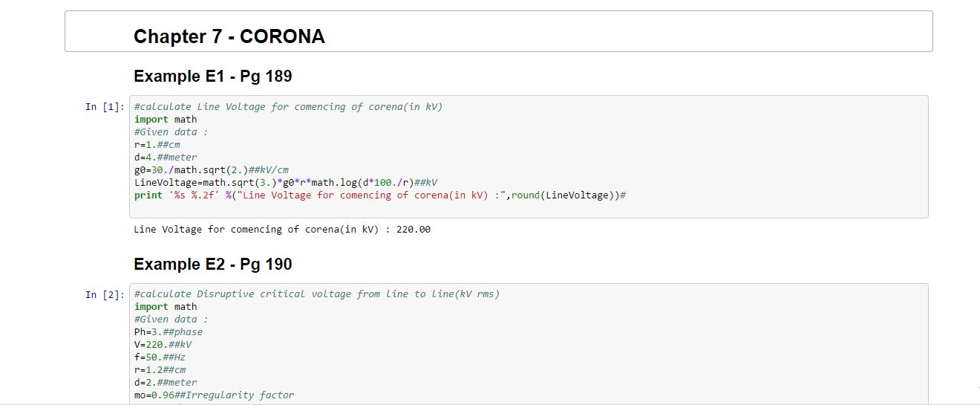Click the output text showing 220.00
Image resolution: width=980 pixels, height=405 pixels.
[282, 230]
